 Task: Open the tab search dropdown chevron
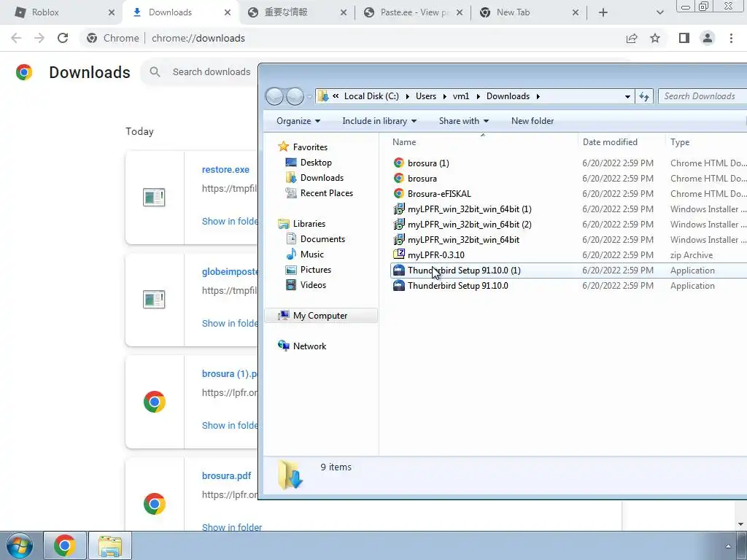[659, 13]
